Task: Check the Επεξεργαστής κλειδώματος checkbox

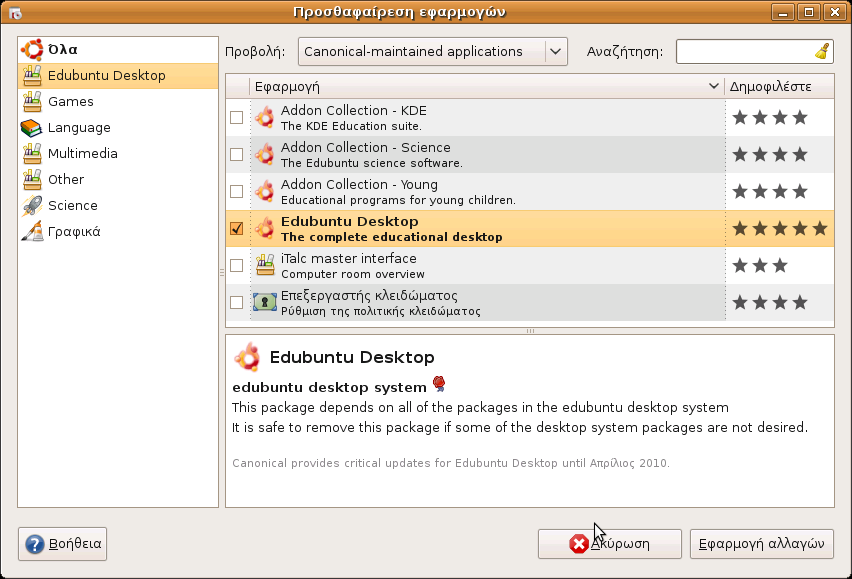Action: [x=236, y=302]
